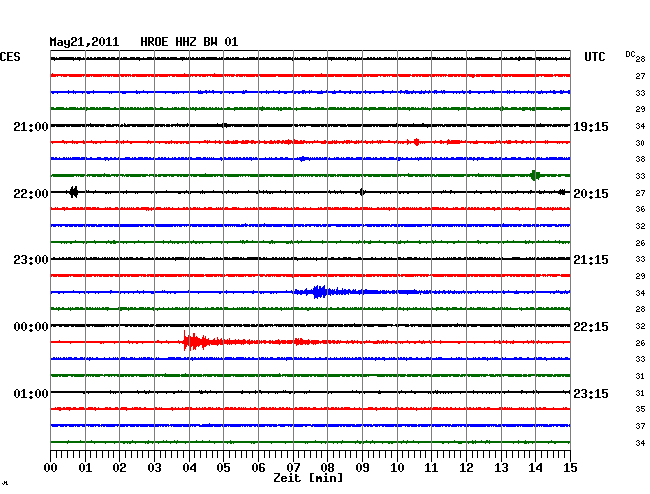650x494 pixels.
Task: Click the small red burst between minutes 10 and 11
Action: point(416,142)
